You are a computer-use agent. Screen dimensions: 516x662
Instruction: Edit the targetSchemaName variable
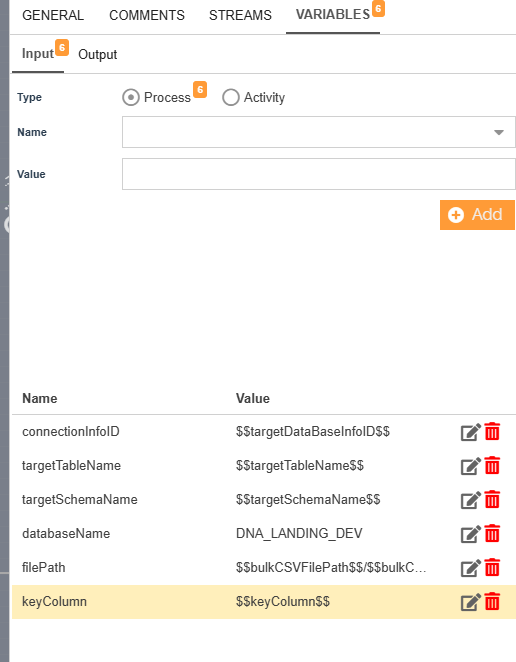click(470, 500)
